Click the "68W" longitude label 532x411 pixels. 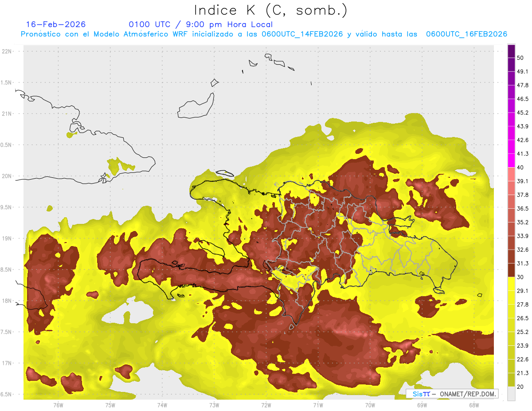474,405
